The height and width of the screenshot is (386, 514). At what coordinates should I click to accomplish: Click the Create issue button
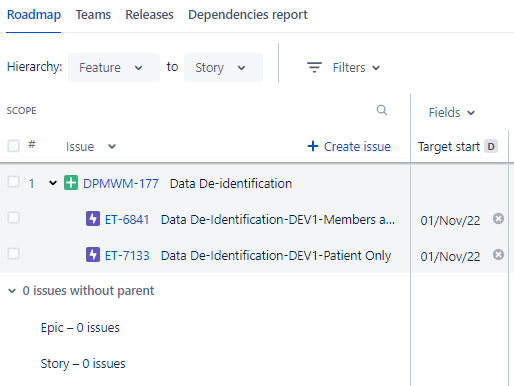tap(349, 146)
